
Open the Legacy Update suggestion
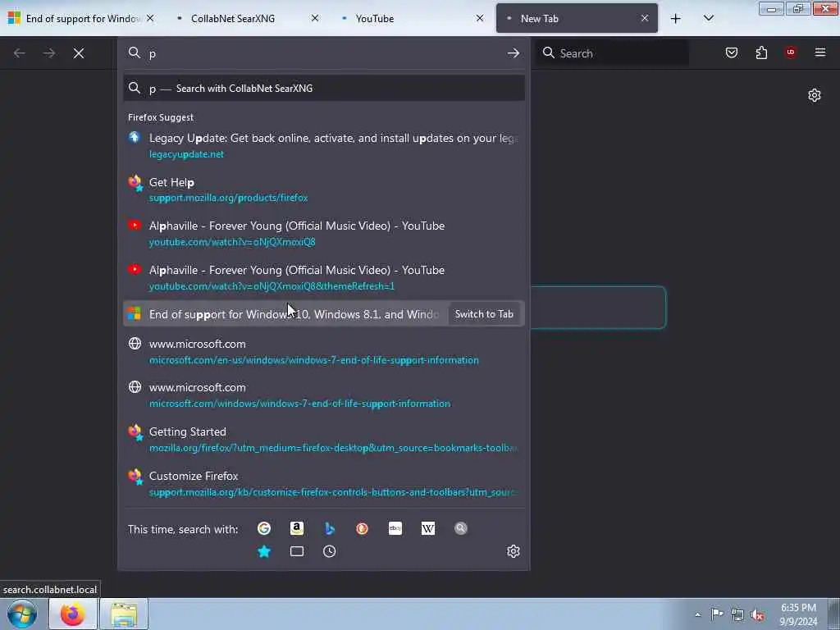click(x=323, y=146)
